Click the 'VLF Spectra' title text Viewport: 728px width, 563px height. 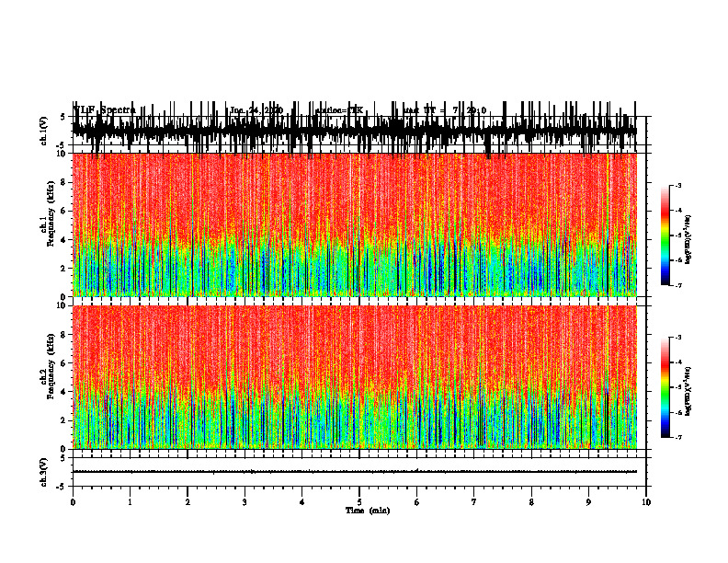pyautogui.click(x=105, y=110)
